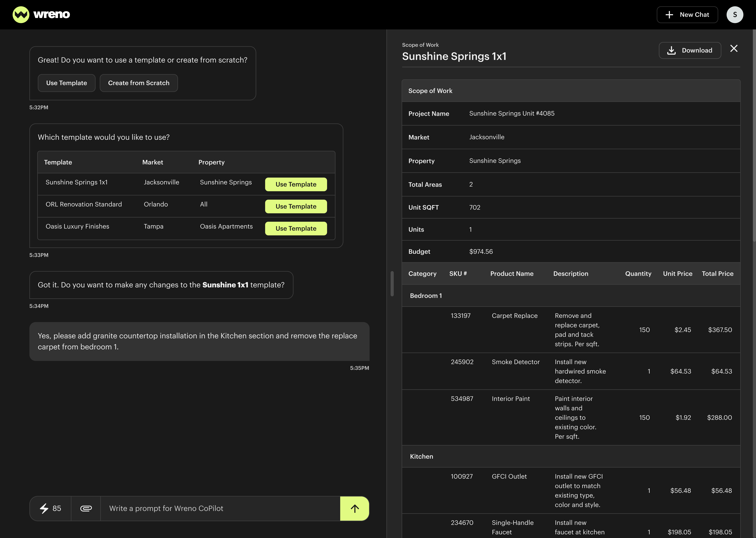Use the Sunshine Springs 1x1 template
Screen dimensions: 756x538
point(296,184)
